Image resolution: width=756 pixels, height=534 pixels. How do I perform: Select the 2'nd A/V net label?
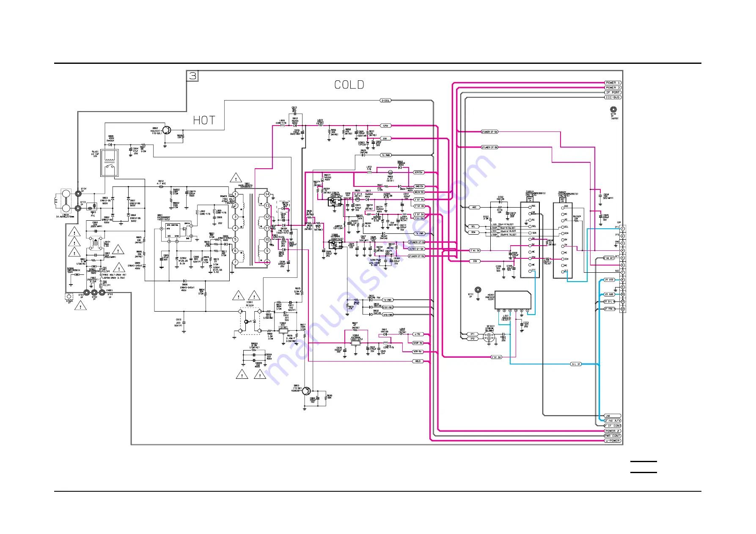[613, 421]
